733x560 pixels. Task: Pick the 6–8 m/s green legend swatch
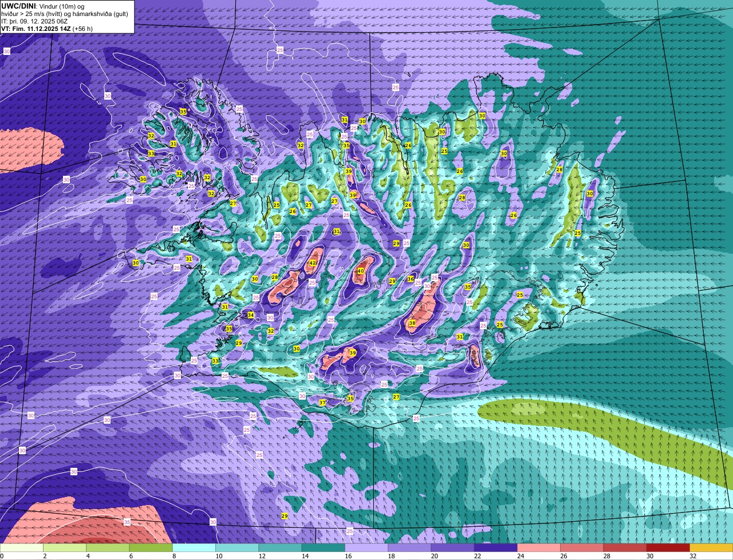point(151,547)
